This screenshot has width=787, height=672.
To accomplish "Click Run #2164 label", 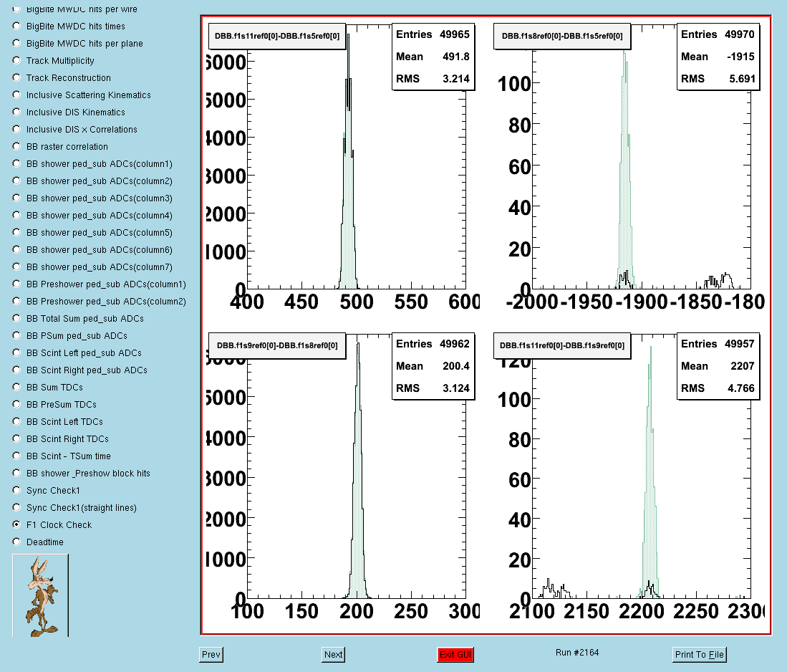I will 577,653.
